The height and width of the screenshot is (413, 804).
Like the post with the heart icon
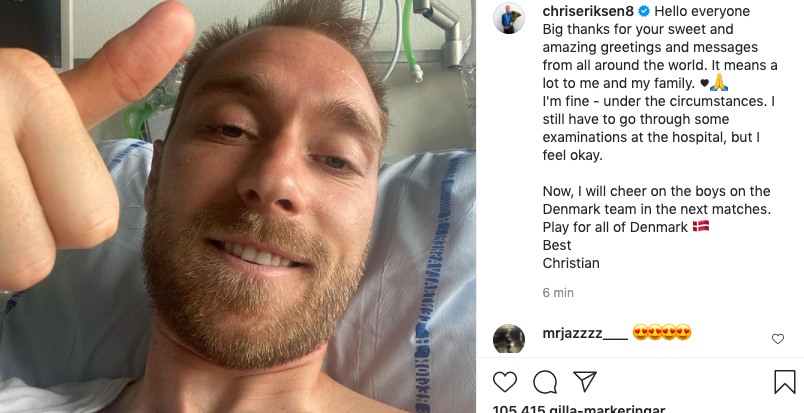coord(505,382)
